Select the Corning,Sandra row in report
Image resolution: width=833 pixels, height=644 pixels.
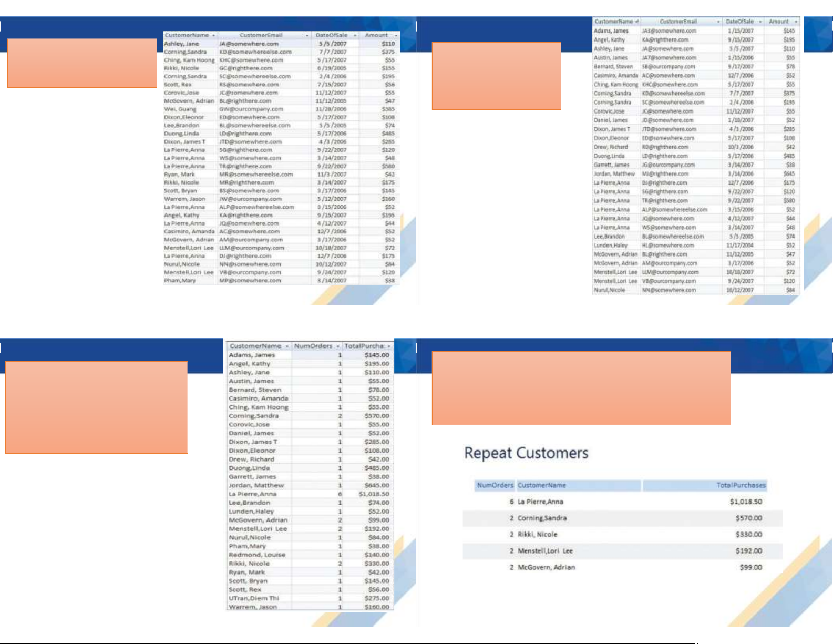pyautogui.click(x=542, y=518)
